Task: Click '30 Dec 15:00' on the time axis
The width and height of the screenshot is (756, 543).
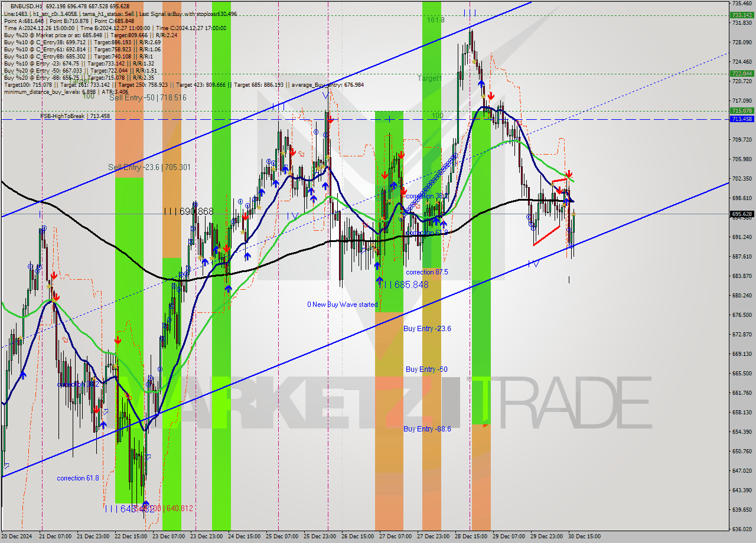Action: click(584, 537)
